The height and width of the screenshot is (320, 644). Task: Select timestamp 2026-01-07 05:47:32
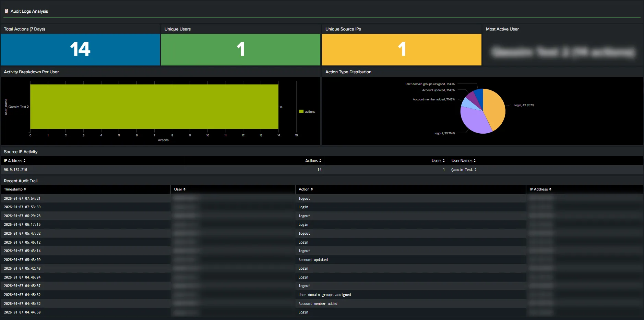coord(22,233)
